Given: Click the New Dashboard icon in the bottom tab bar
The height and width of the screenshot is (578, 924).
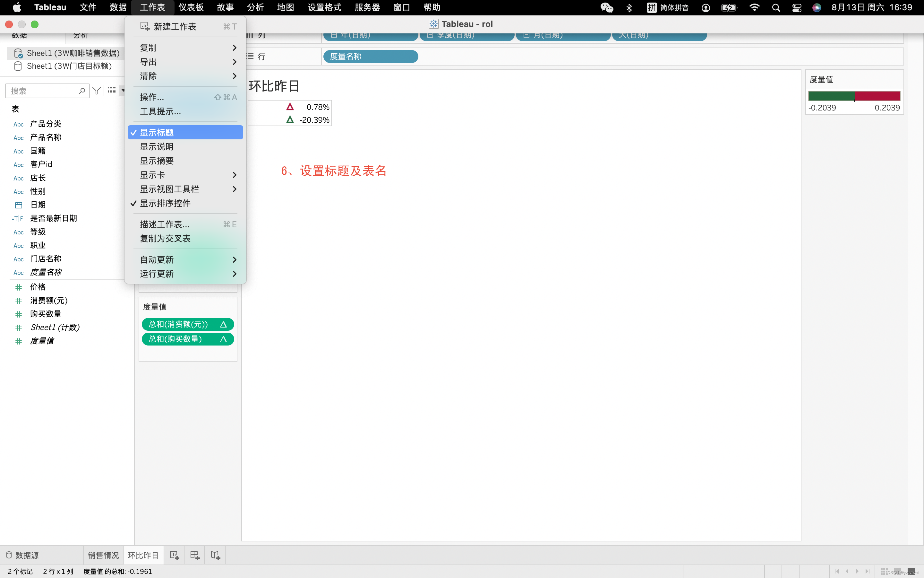Looking at the screenshot, I should point(195,555).
